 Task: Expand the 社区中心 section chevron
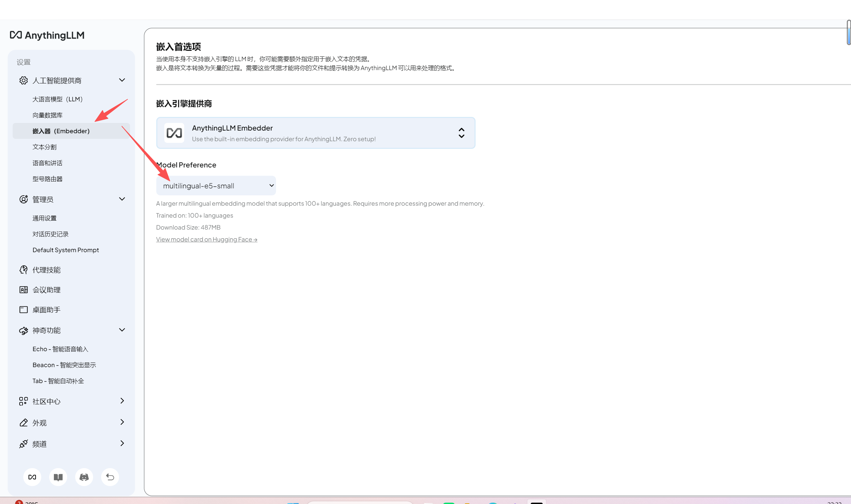pos(122,401)
